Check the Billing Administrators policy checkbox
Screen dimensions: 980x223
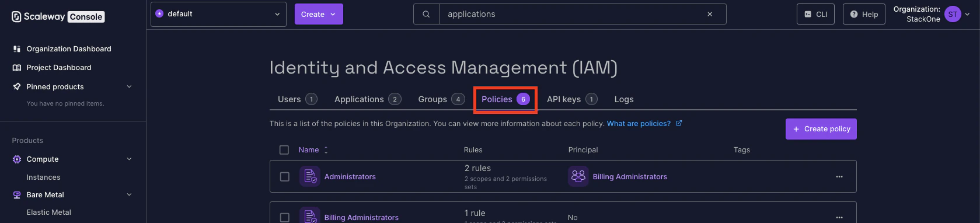(x=285, y=217)
